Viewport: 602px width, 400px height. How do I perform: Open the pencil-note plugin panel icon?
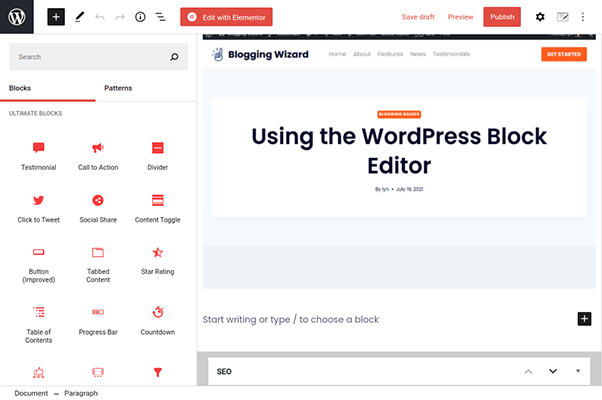[562, 17]
